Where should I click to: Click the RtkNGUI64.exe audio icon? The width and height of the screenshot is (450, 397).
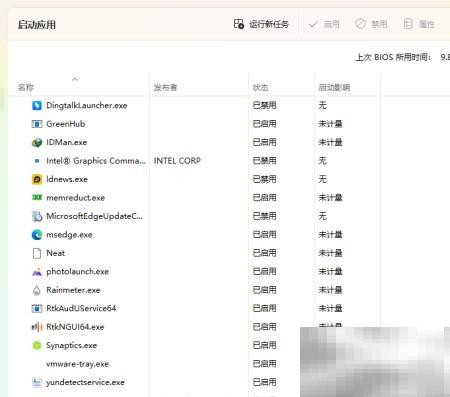pyautogui.click(x=37, y=327)
